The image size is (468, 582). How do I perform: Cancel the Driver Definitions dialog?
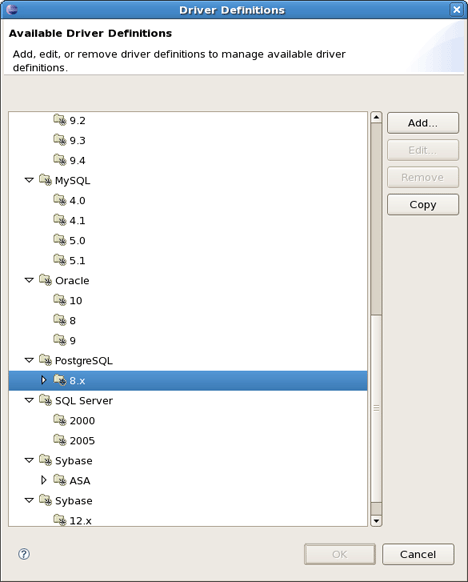[418, 554]
